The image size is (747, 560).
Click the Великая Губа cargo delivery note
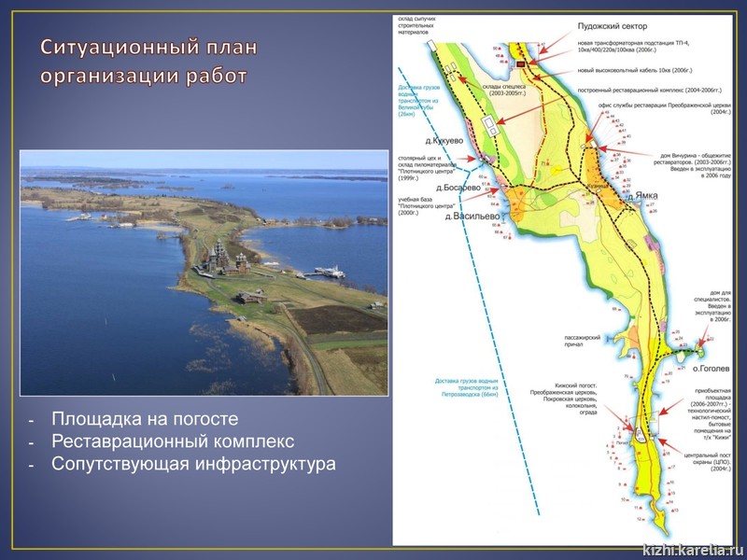tap(418, 102)
